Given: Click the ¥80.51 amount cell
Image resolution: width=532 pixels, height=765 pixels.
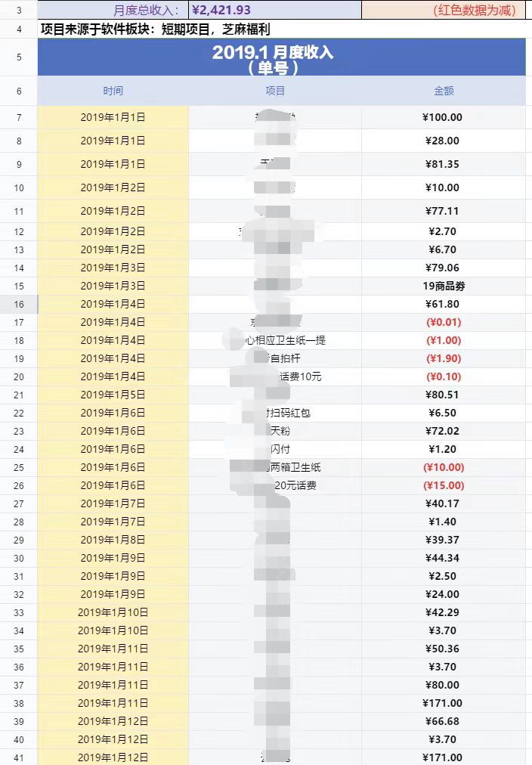Looking at the screenshot, I should pyautogui.click(x=444, y=395).
